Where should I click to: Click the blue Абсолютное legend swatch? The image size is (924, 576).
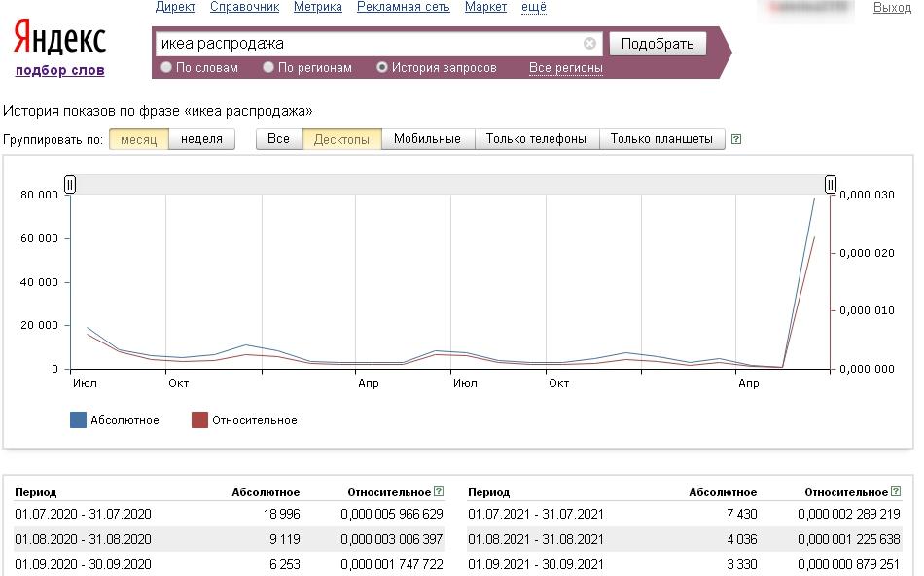pyautogui.click(x=78, y=420)
